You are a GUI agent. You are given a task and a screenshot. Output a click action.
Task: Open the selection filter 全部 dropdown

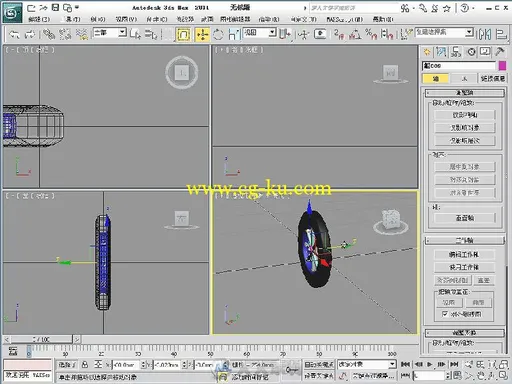110,33
